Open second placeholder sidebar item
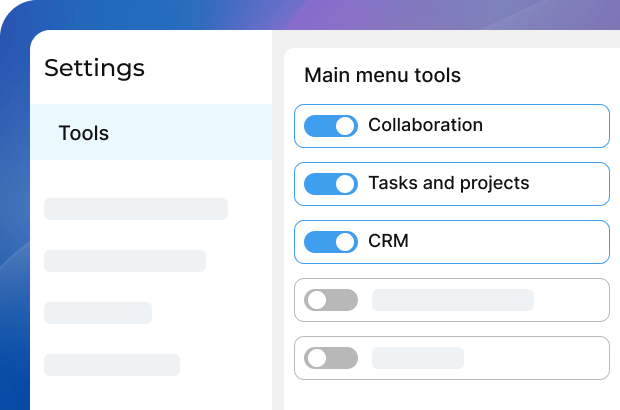This screenshot has height=410, width=620. point(125,261)
